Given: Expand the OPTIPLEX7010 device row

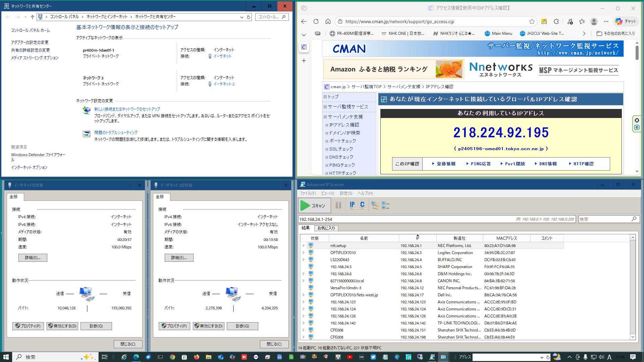Looking at the screenshot, I should point(304,253).
